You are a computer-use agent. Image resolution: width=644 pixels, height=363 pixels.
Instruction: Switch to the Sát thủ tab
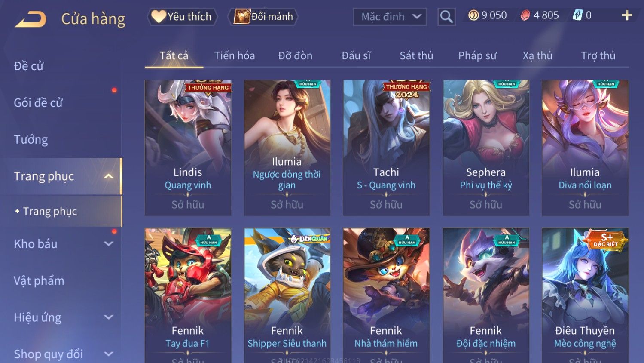click(416, 56)
